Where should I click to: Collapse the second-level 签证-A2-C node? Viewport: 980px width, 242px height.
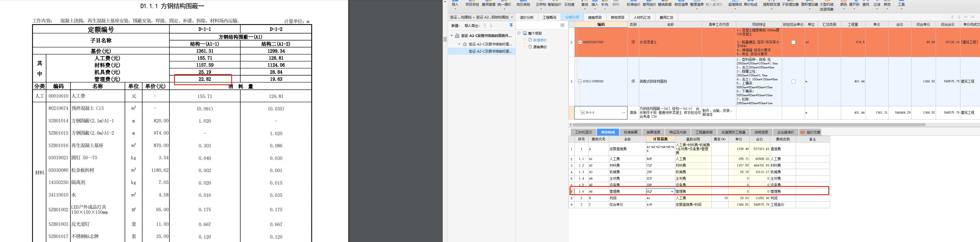pyautogui.click(x=459, y=44)
